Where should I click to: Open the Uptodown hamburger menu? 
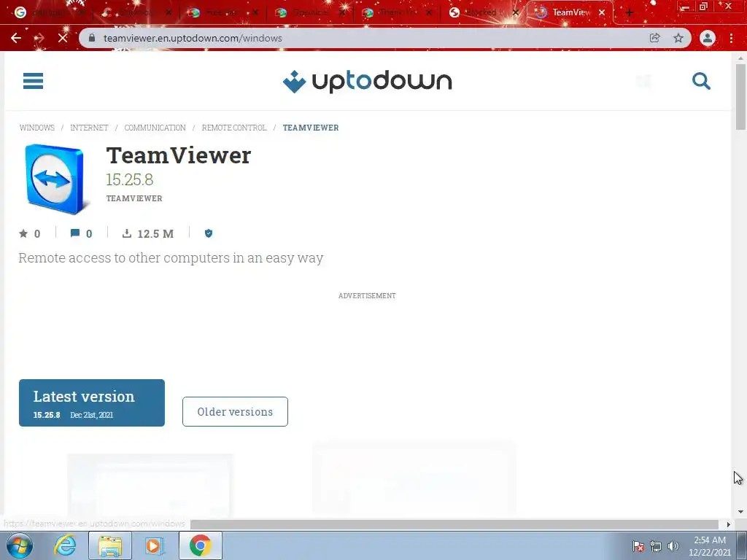coord(33,81)
